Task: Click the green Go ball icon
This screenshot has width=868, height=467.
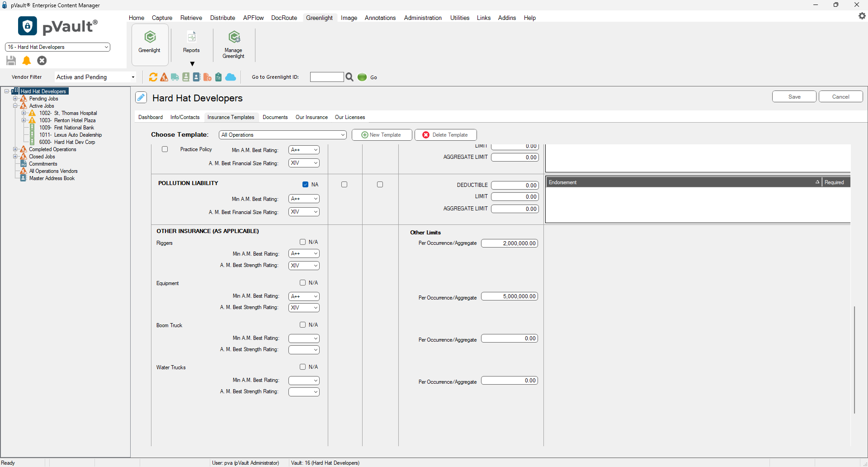Action: (x=362, y=77)
